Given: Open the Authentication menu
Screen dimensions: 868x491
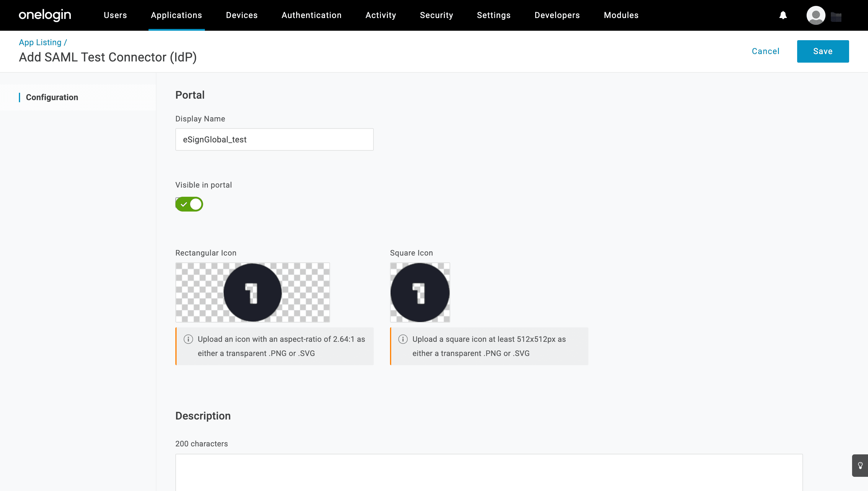Looking at the screenshot, I should click(x=311, y=15).
